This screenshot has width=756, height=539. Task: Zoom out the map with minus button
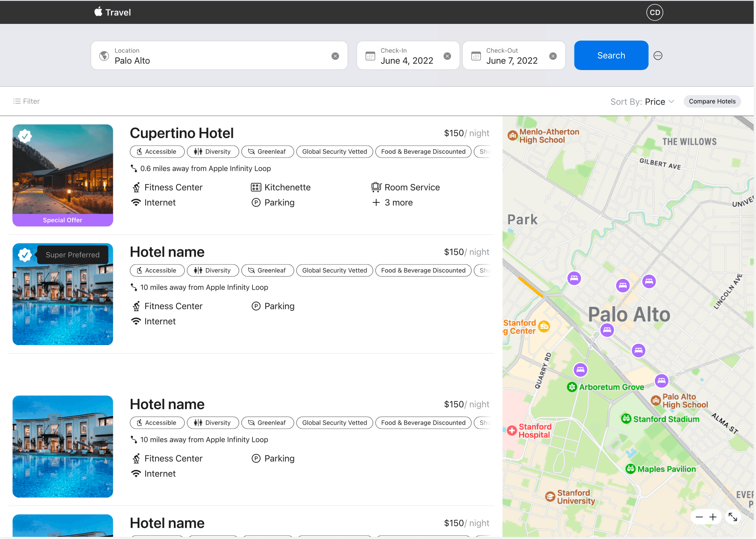[699, 517]
